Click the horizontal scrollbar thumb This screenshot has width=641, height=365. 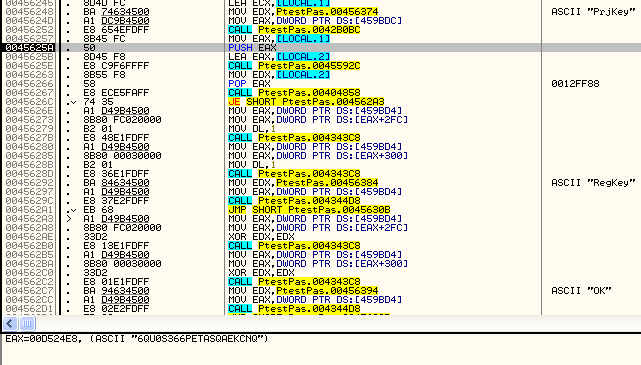[28, 324]
